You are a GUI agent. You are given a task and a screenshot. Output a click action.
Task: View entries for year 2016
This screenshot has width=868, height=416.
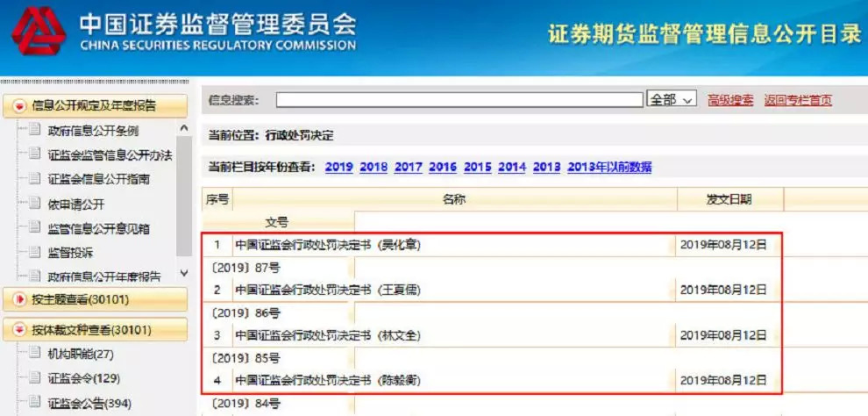[443, 167]
